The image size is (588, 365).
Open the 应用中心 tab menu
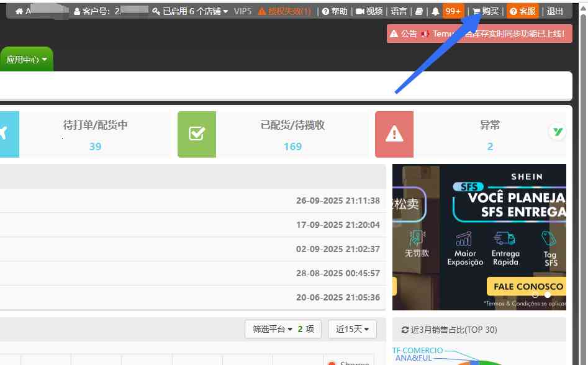(x=27, y=60)
